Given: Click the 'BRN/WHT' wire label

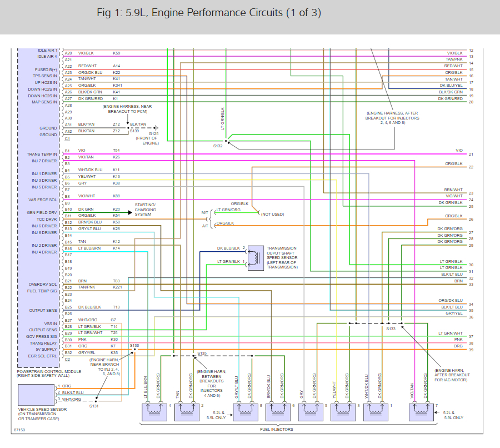Looking at the screenshot, I should pos(453,190).
